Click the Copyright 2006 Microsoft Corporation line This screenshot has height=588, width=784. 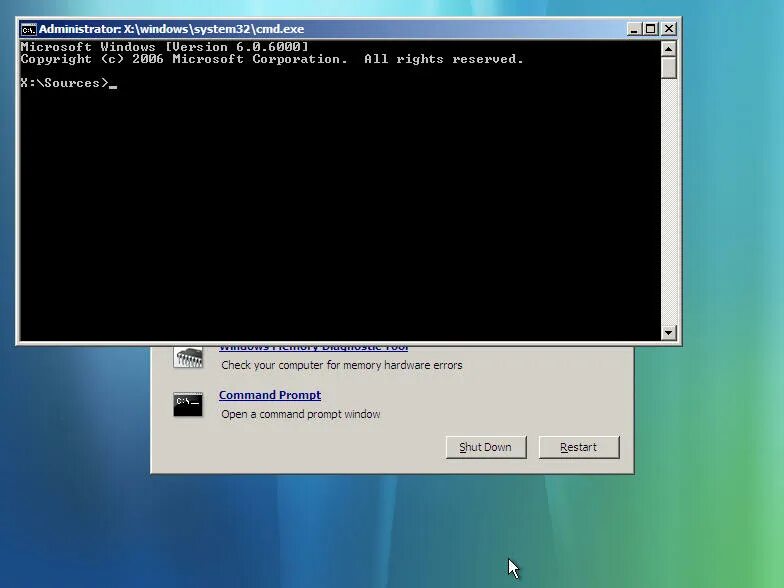coord(272,59)
